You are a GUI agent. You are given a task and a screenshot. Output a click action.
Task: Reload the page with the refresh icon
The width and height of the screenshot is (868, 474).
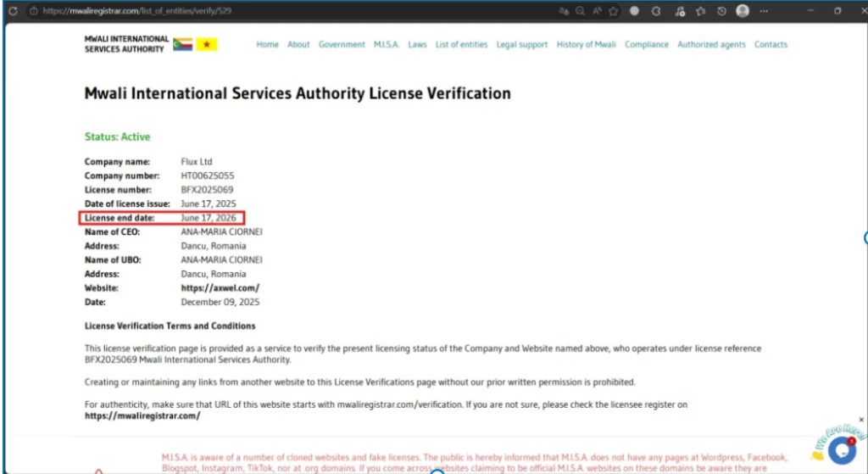13,11
